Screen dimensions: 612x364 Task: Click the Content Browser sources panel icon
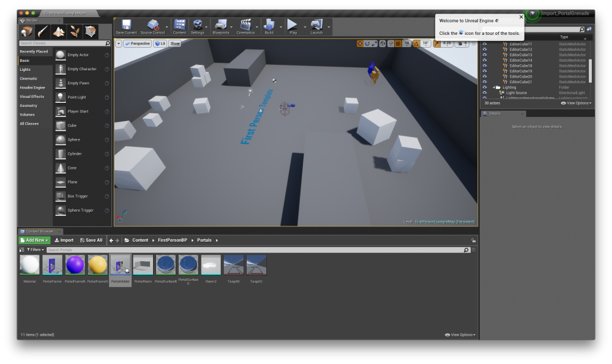click(x=22, y=250)
